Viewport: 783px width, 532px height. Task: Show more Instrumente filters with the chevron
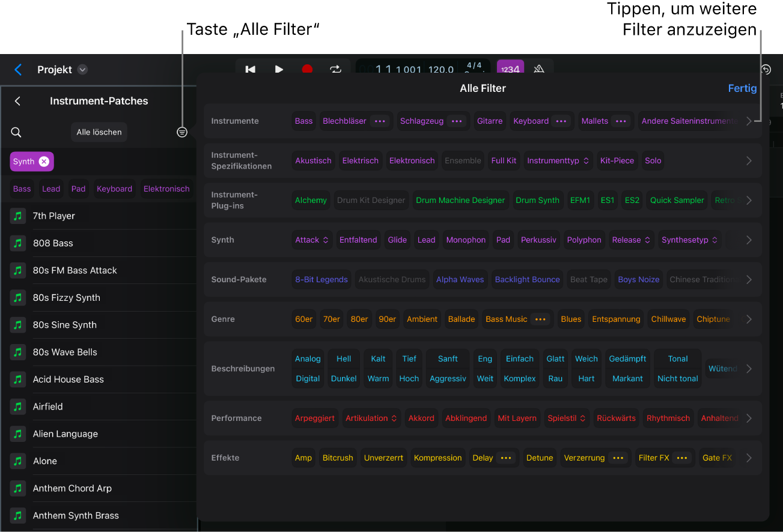[x=749, y=121]
